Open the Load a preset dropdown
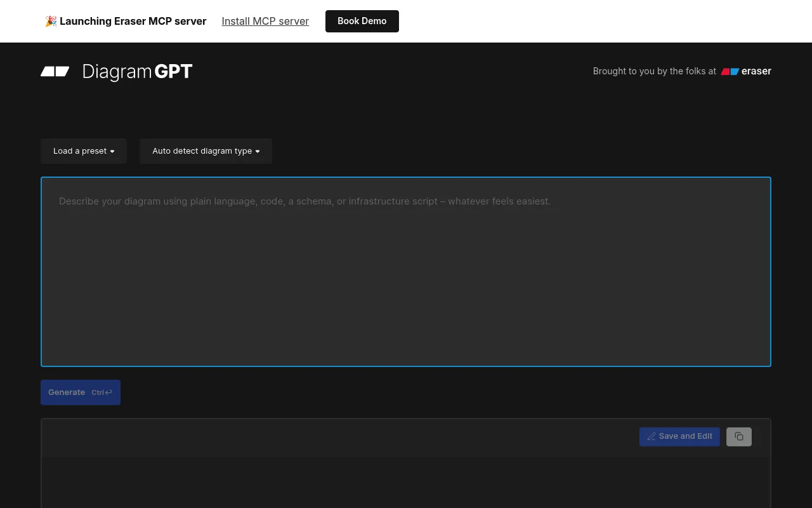The image size is (812, 508). (x=84, y=151)
